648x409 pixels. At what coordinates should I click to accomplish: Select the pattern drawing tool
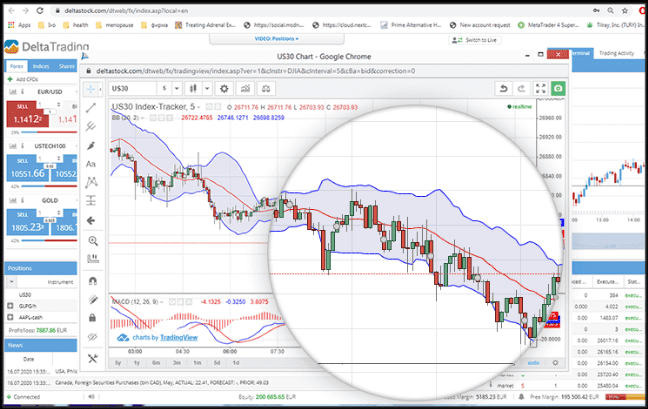[x=91, y=182]
